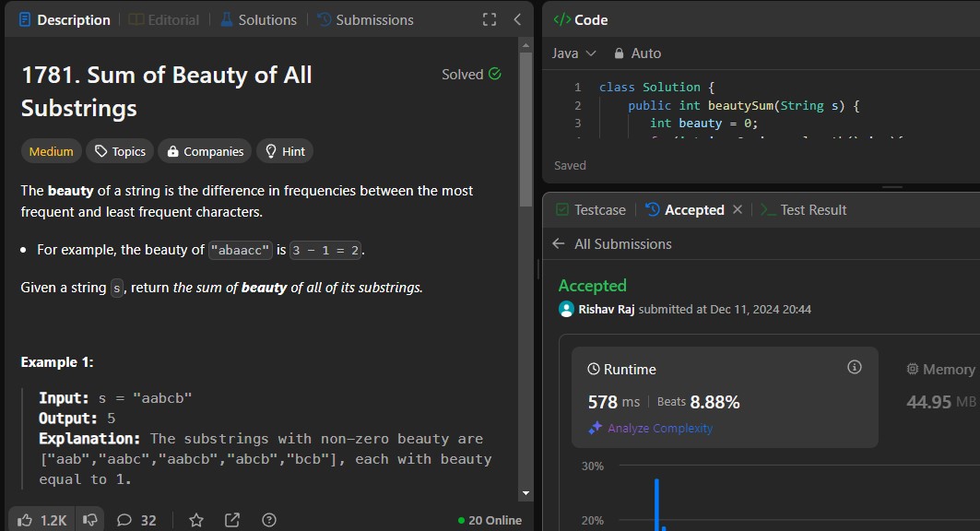Click Analyze Complexity
This screenshot has height=531, width=980.
tap(651, 428)
